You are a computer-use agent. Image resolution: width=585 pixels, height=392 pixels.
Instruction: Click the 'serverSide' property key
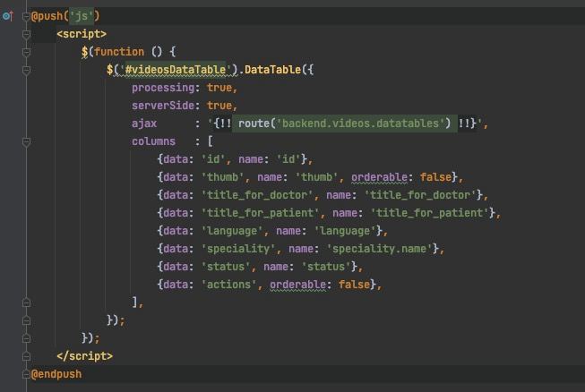[163, 106]
